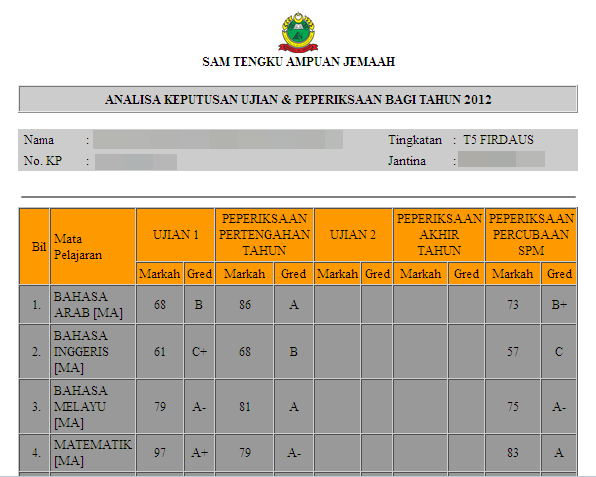Image resolution: width=596 pixels, height=477 pixels.
Task: Click Gred subheader under UJIAN 2
Action: (x=377, y=273)
